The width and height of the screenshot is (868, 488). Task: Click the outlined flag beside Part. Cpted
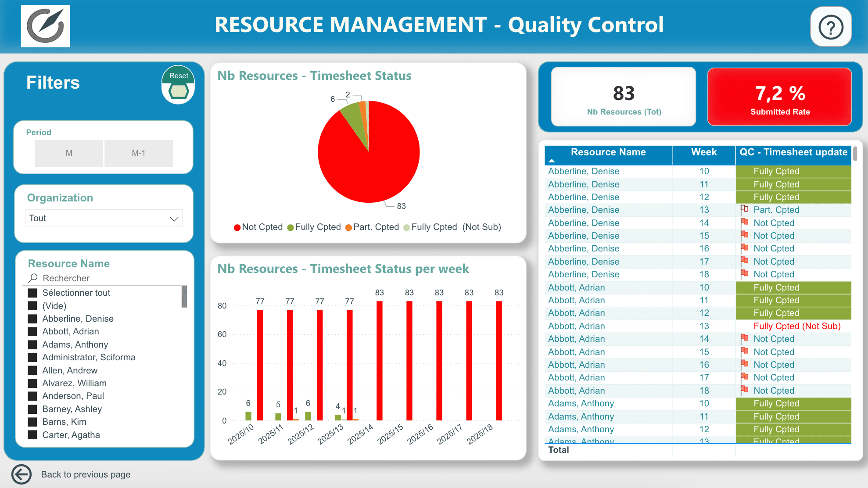click(x=744, y=210)
